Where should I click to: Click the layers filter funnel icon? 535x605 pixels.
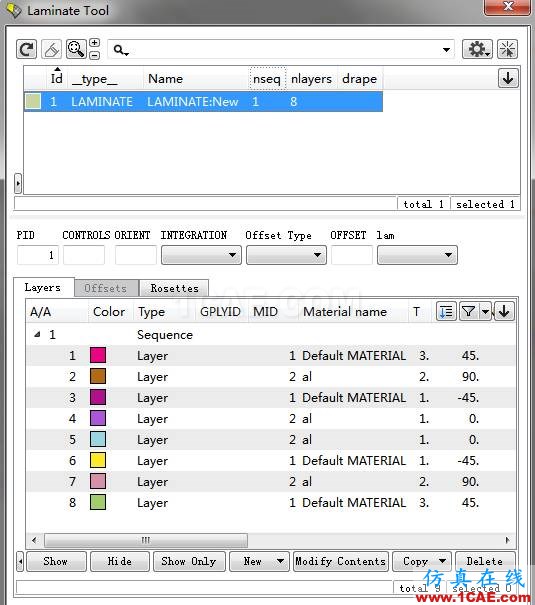click(x=468, y=311)
